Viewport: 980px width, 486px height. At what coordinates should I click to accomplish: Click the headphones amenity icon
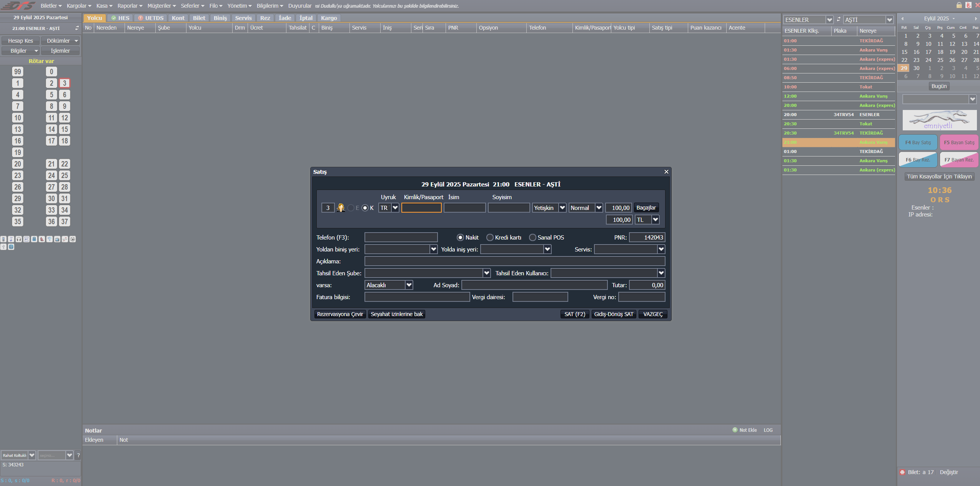pyautogui.click(x=19, y=239)
